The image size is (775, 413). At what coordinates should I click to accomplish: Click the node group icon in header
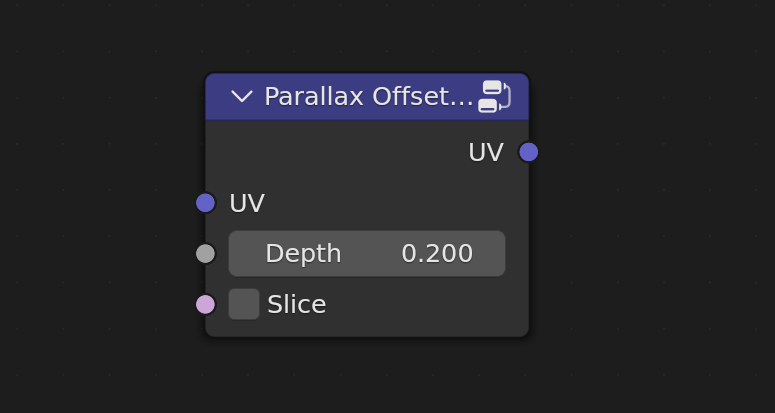494,96
